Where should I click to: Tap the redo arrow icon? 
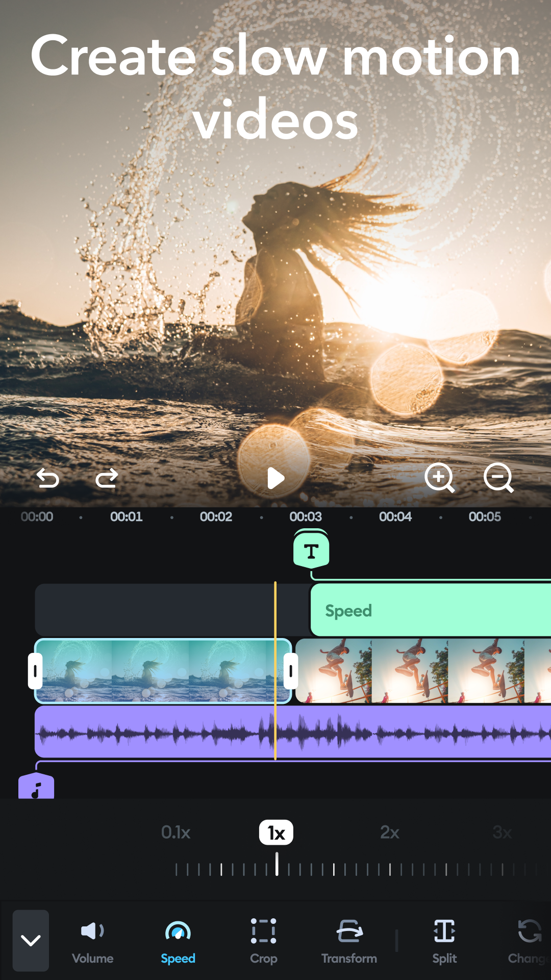pyautogui.click(x=107, y=478)
